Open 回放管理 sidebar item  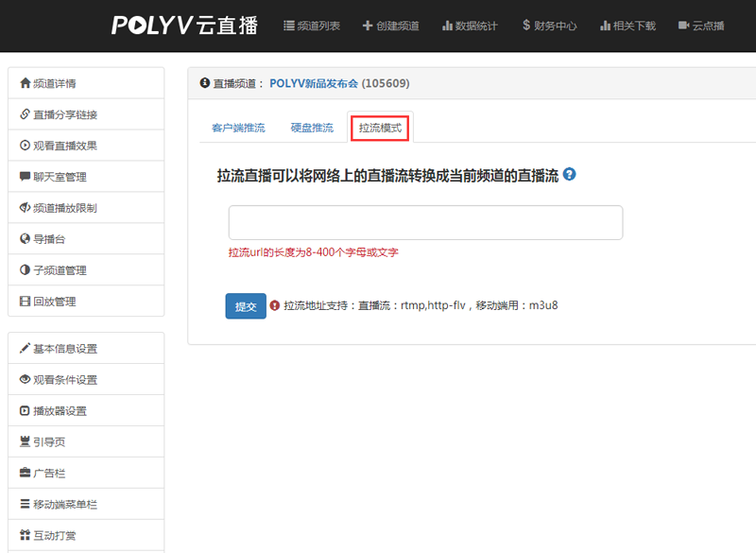[54, 302]
